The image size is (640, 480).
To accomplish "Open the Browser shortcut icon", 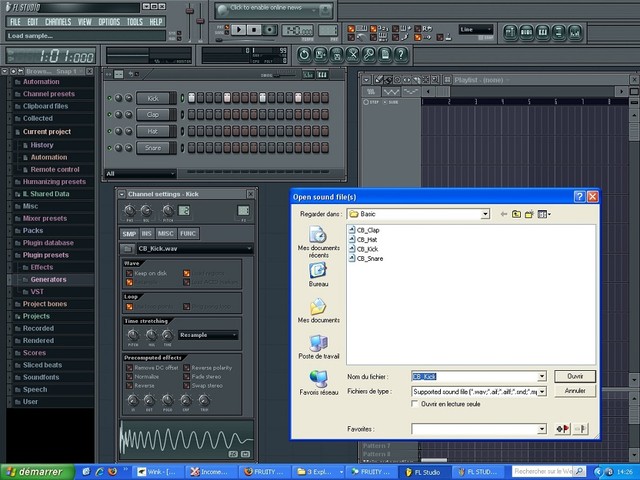I will (559, 32).
